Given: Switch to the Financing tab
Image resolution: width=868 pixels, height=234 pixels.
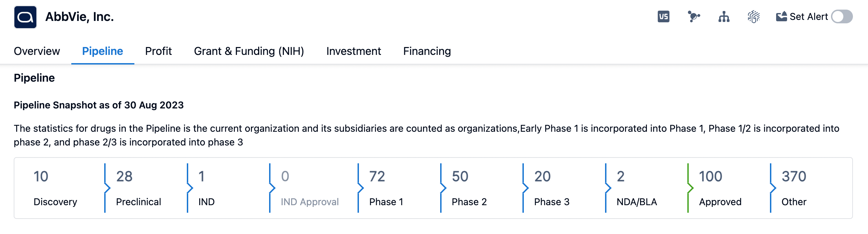Looking at the screenshot, I should (x=427, y=51).
